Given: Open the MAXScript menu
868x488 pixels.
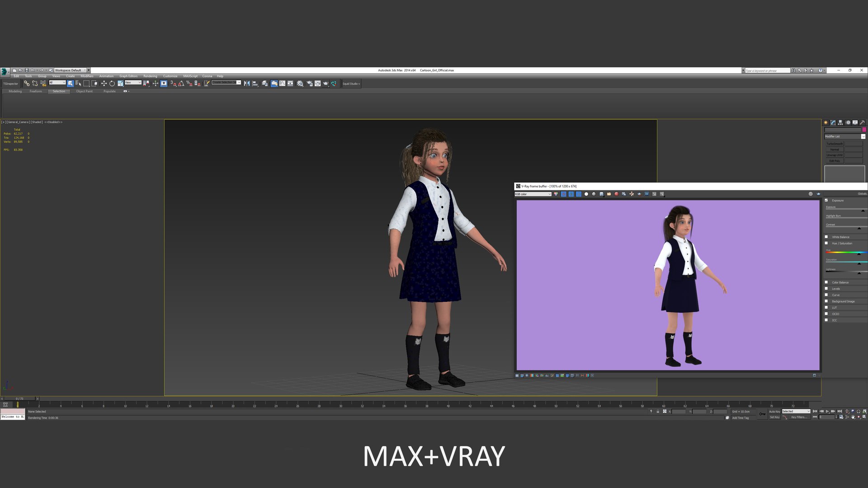Looking at the screenshot, I should click(190, 76).
